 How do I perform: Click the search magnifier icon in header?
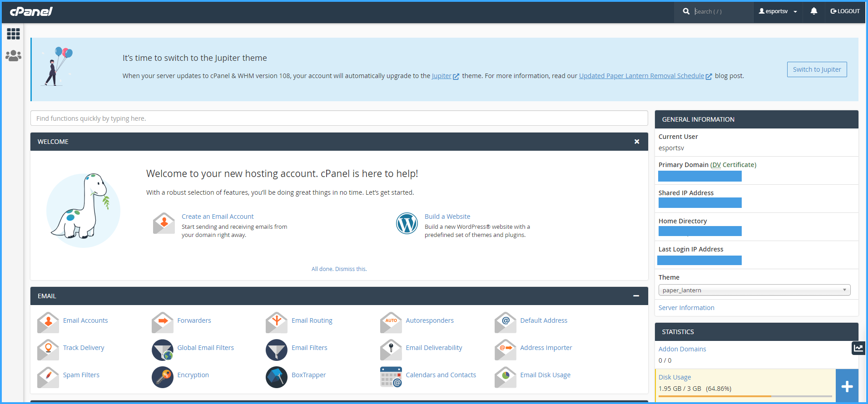point(686,11)
